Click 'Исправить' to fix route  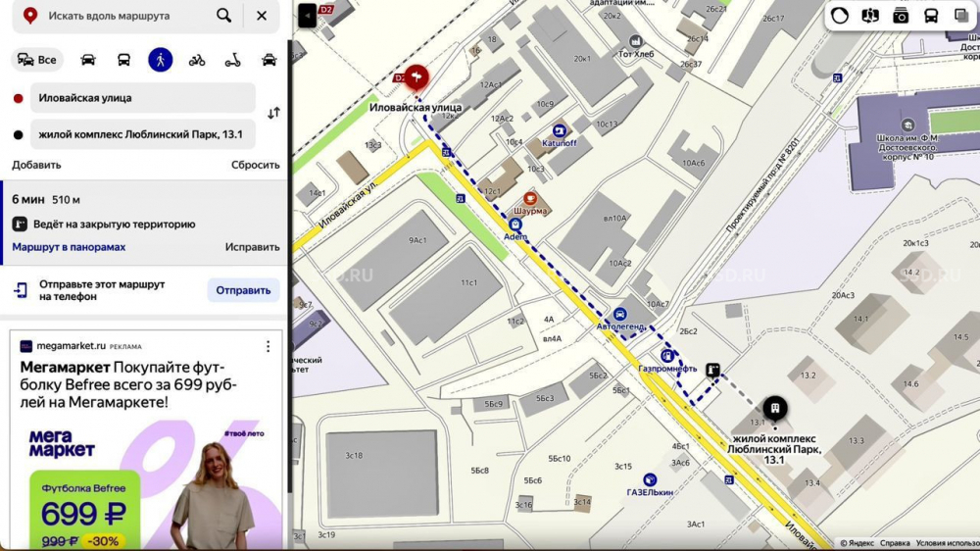[x=252, y=247]
